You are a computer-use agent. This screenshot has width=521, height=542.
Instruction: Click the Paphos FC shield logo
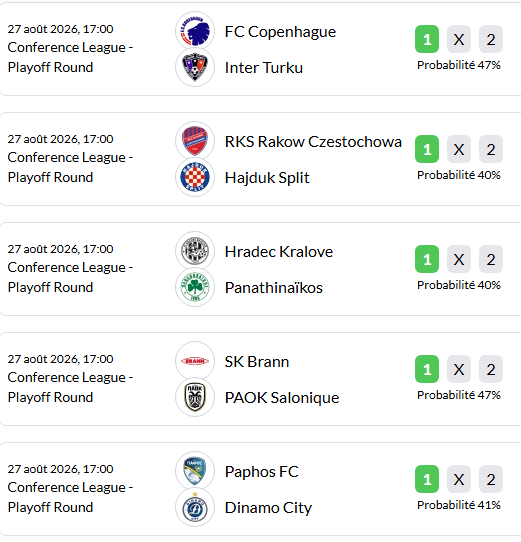(x=195, y=471)
